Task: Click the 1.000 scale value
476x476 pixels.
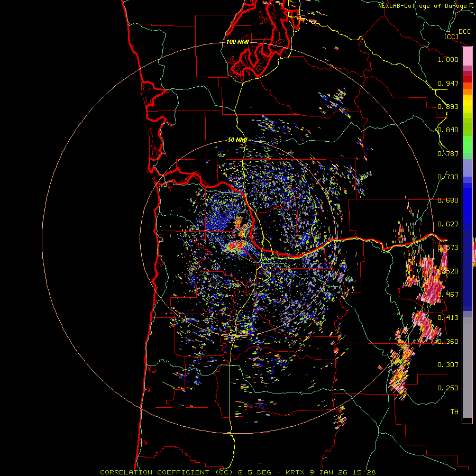Action: coord(448,59)
